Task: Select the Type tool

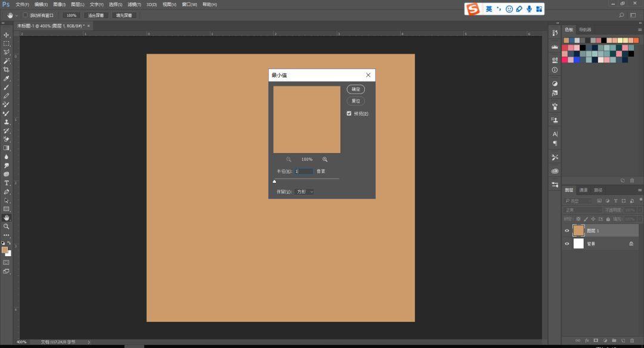Action: (x=6, y=183)
